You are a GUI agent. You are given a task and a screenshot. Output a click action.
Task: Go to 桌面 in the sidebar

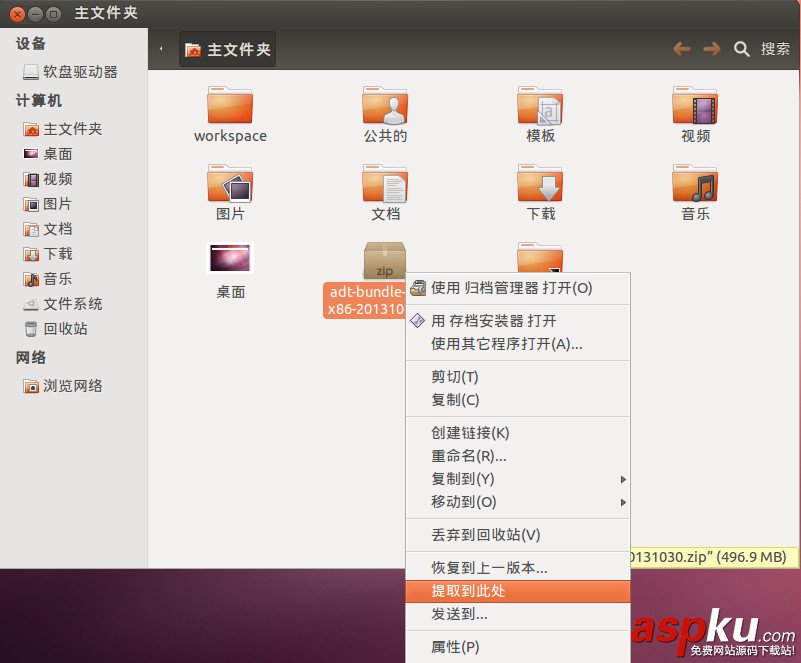48,154
